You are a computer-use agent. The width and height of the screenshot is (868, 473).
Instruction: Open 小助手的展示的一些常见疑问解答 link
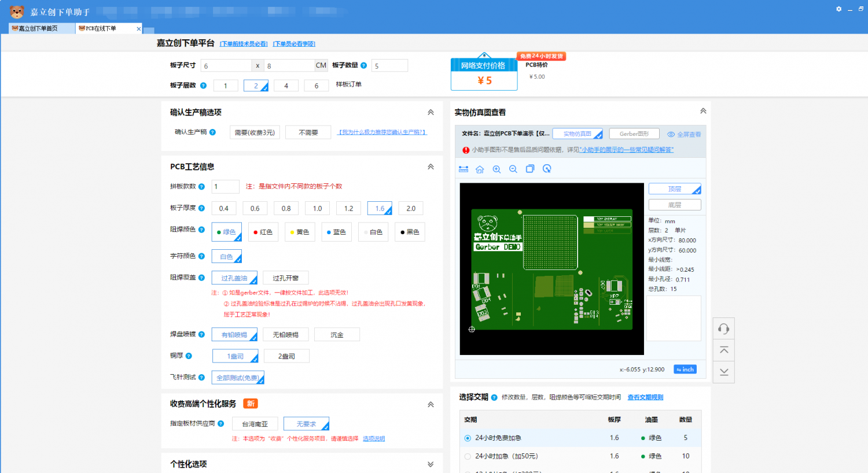pos(626,150)
